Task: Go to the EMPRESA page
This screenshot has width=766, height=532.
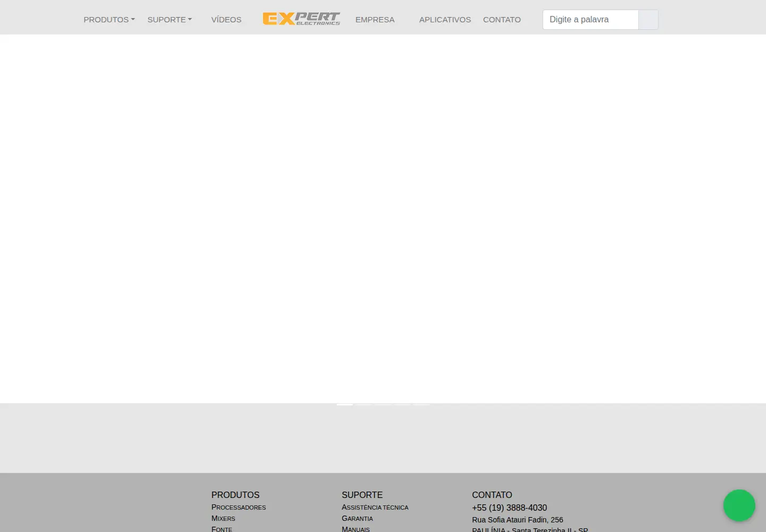Action: [x=375, y=20]
